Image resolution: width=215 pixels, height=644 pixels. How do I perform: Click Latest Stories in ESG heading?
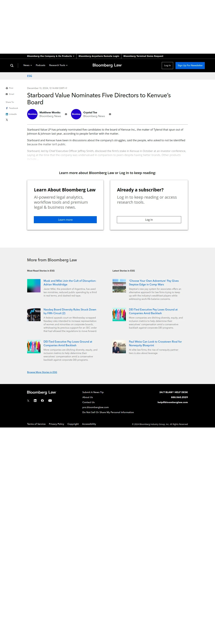click(x=124, y=271)
